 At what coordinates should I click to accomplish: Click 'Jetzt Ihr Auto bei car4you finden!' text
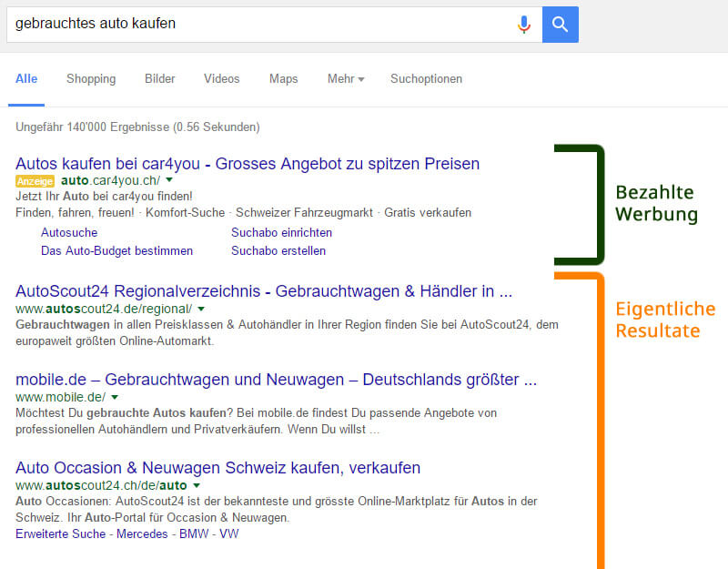tap(104, 197)
